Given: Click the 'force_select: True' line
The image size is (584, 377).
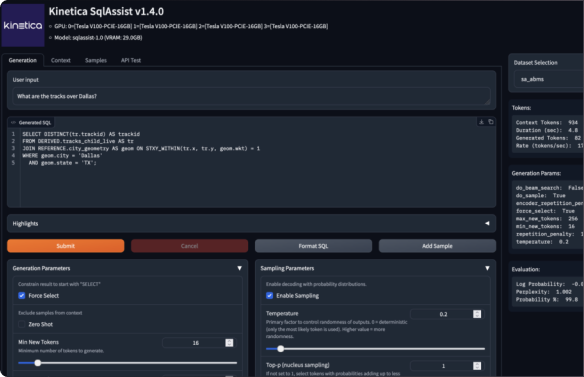Looking at the screenshot, I should tap(545, 211).
